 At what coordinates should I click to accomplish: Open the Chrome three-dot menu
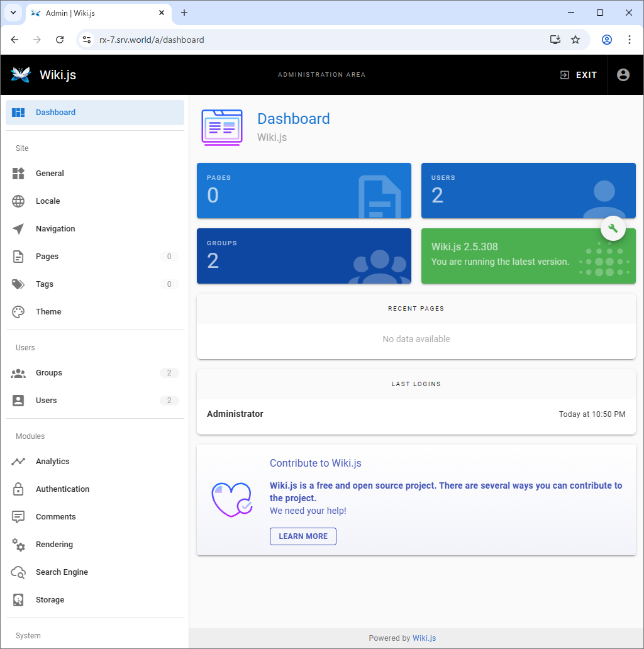(x=629, y=40)
